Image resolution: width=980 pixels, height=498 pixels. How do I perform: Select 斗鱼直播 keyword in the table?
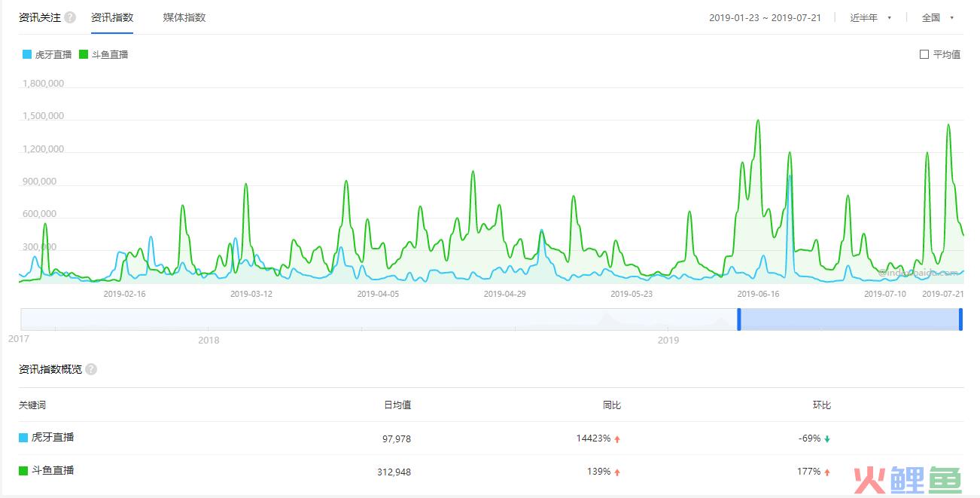tap(53, 470)
